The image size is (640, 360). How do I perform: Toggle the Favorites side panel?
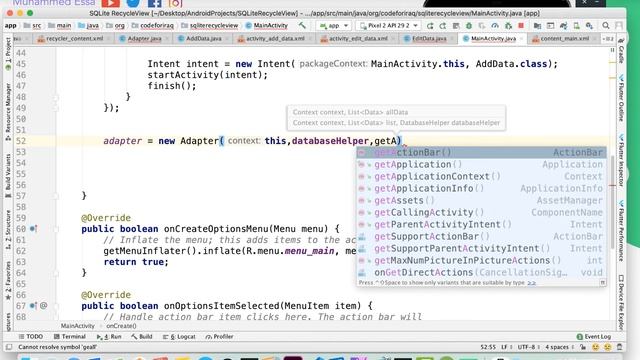pos(8,281)
